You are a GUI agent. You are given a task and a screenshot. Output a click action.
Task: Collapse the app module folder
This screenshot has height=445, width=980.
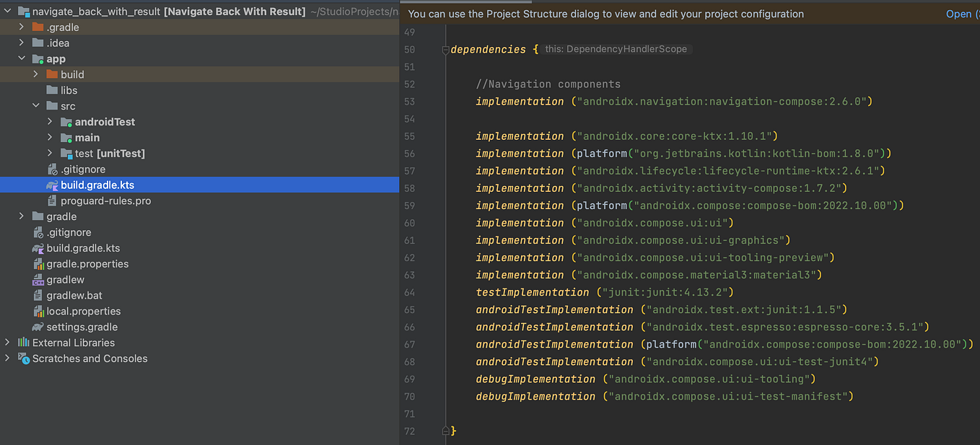point(22,59)
